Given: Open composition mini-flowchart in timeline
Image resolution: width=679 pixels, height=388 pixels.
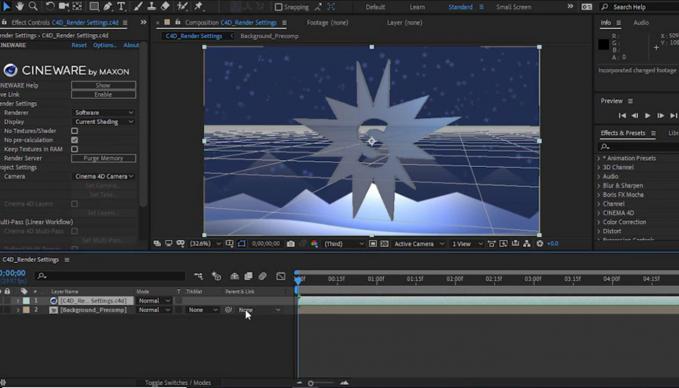Looking at the screenshot, I should (x=198, y=276).
